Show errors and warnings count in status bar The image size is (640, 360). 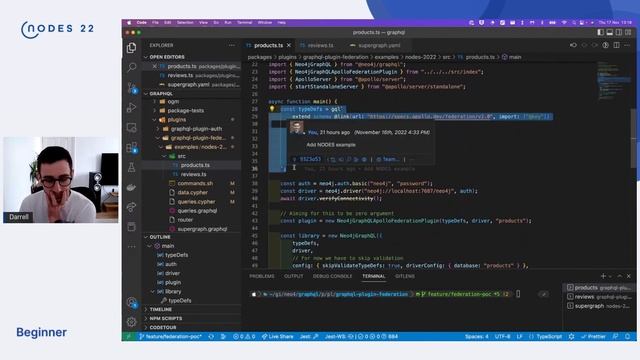(x=244, y=337)
